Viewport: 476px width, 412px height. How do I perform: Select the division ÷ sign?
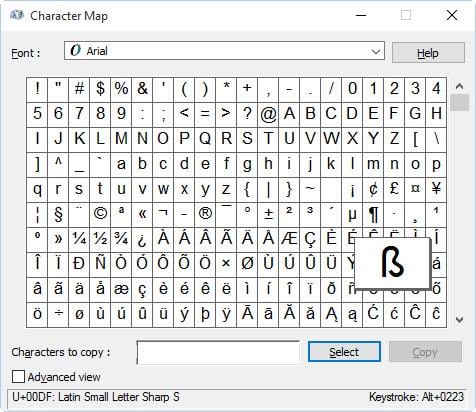(58, 314)
